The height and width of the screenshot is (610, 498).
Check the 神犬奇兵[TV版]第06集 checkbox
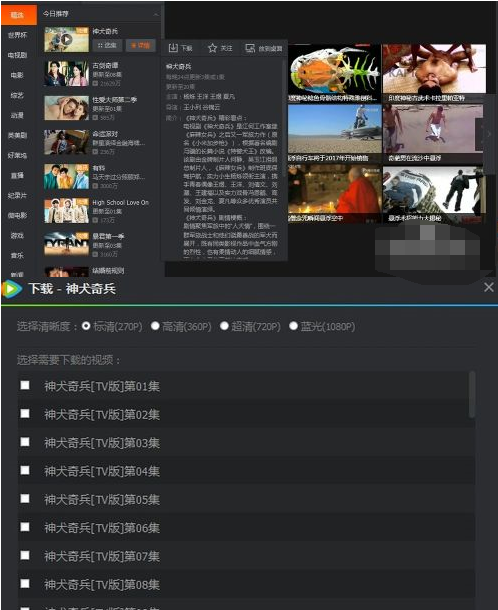(x=25, y=527)
